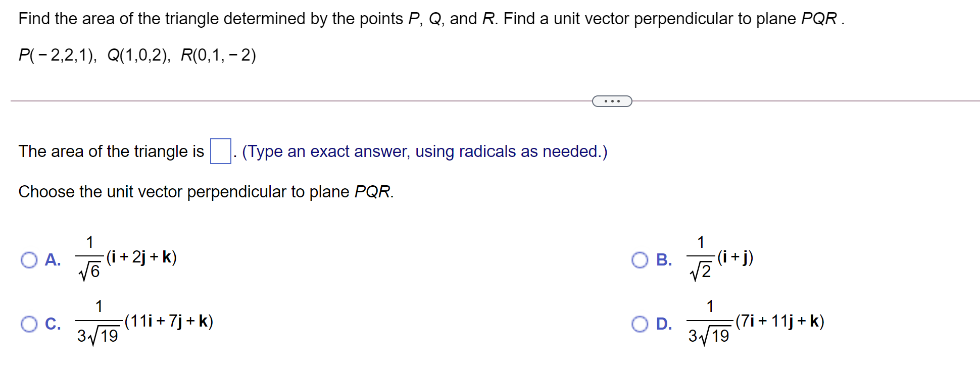
Task: Choose the answer involving square root of two
Action: 641,260
